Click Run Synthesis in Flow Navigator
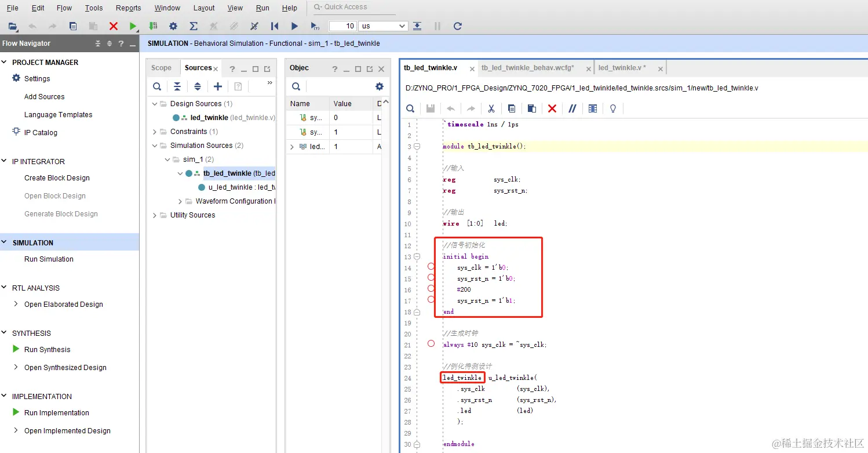The image size is (868, 453). tap(47, 350)
